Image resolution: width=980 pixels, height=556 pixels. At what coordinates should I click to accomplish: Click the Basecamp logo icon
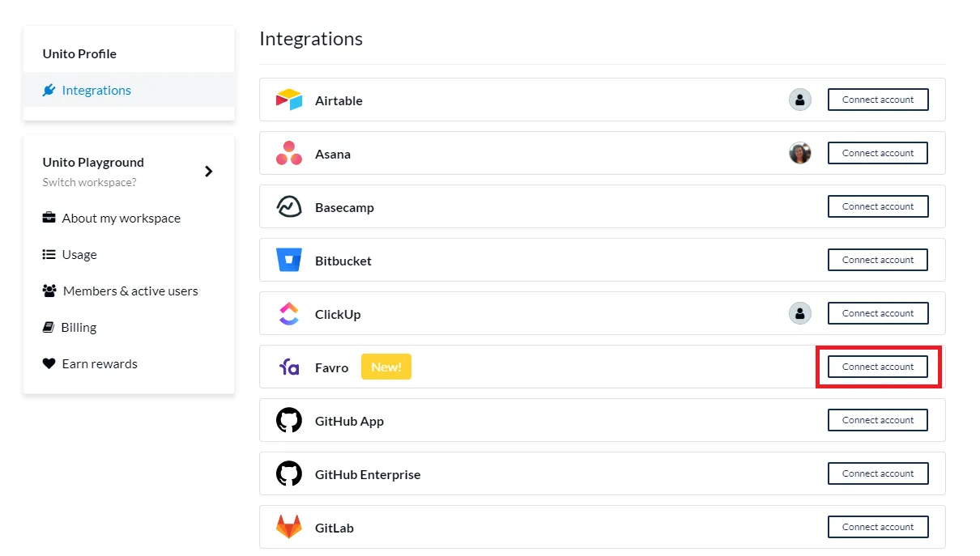pyautogui.click(x=289, y=207)
